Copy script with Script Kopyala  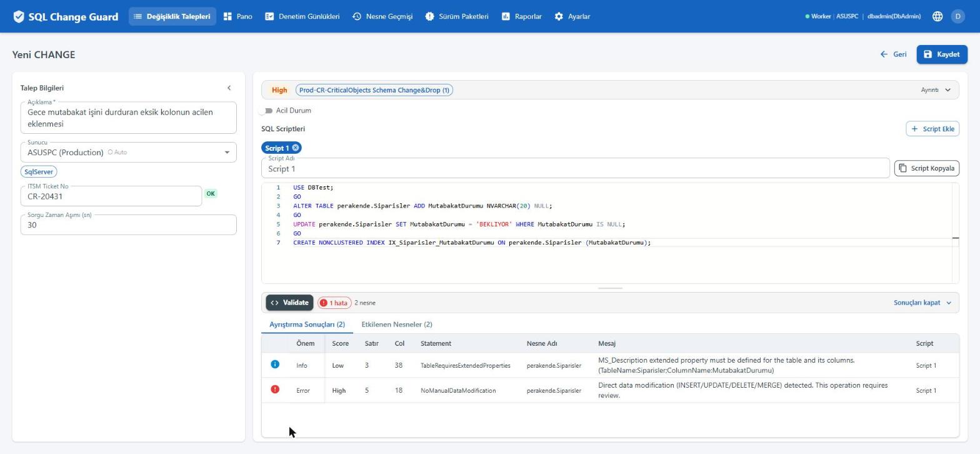[x=926, y=168]
